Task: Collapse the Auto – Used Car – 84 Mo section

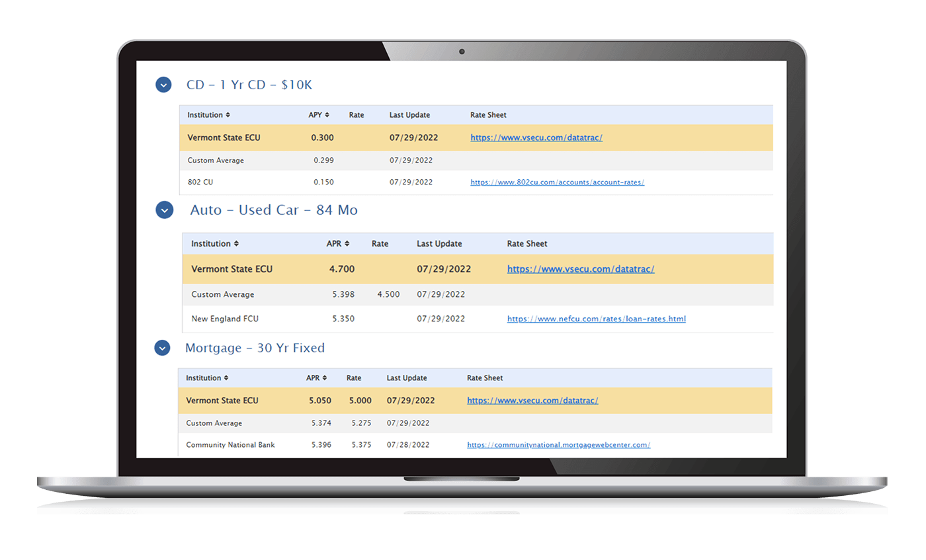Action: (x=164, y=210)
